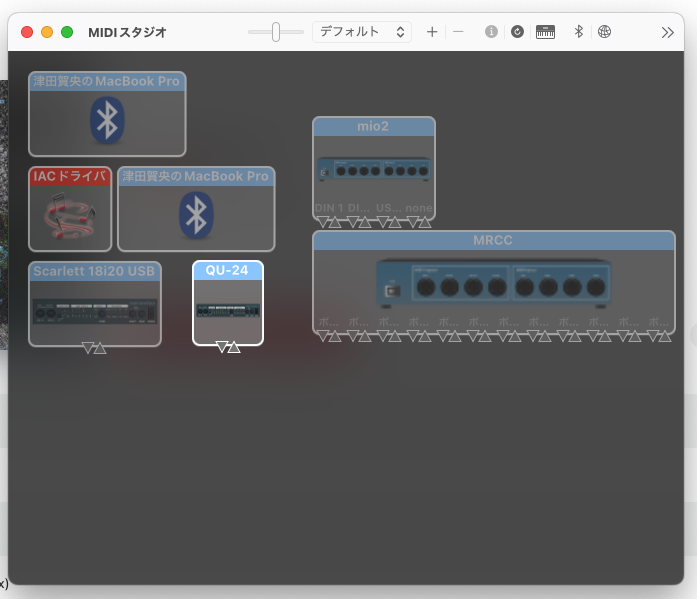Open device info with the info icon
Viewport: 697px width, 599px height.
tap(491, 32)
